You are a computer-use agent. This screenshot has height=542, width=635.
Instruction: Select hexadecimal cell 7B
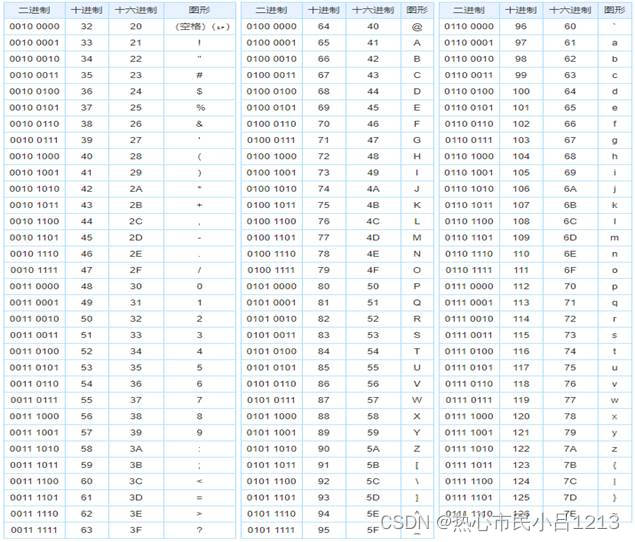point(570,465)
